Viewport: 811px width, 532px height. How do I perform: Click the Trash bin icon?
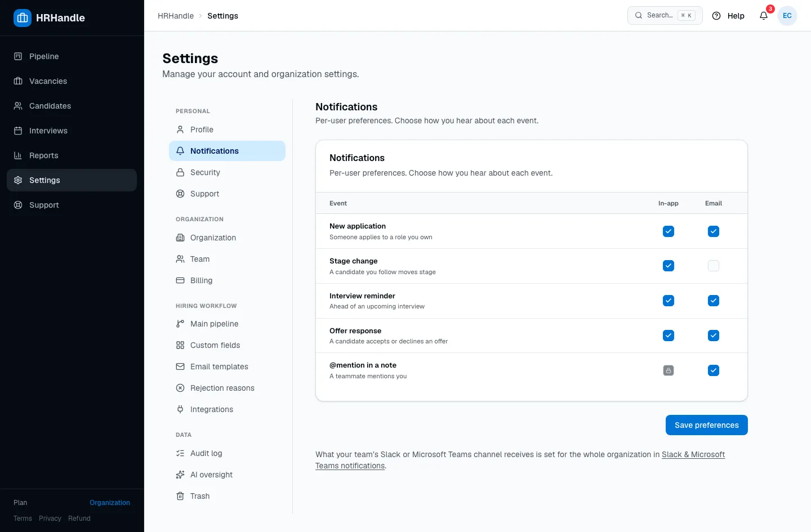pos(180,496)
